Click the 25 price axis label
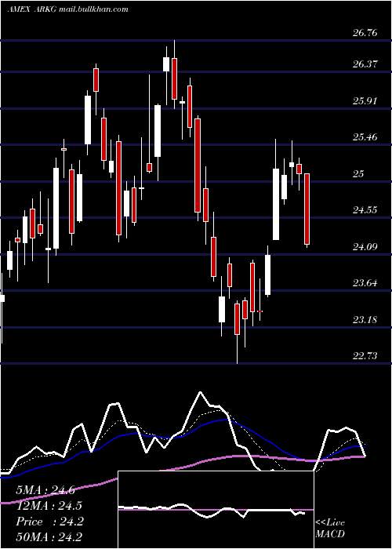This screenshot has height=549, width=392. point(358,173)
